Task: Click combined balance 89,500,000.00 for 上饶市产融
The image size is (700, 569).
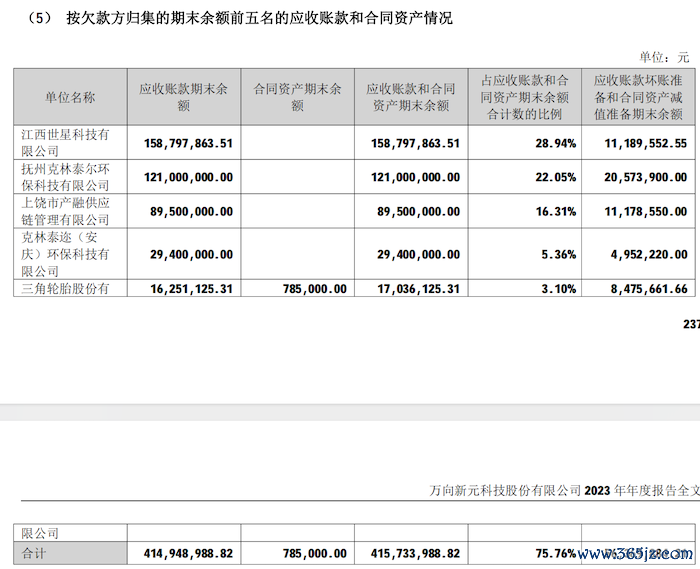Action: 418,212
